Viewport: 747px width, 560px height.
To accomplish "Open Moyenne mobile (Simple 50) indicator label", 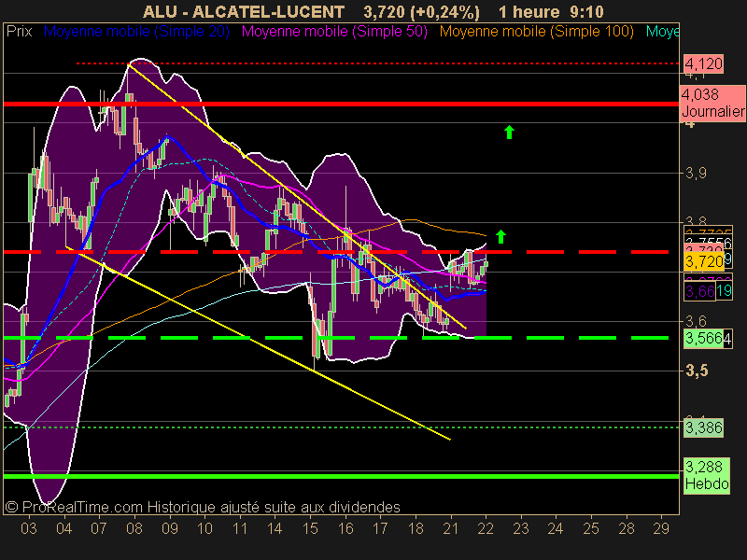I will click(x=334, y=32).
